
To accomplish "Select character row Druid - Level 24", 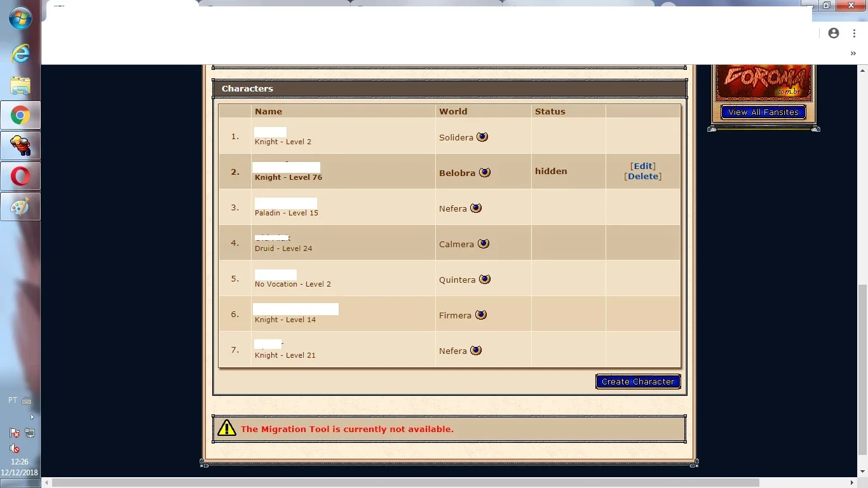I will pos(450,243).
